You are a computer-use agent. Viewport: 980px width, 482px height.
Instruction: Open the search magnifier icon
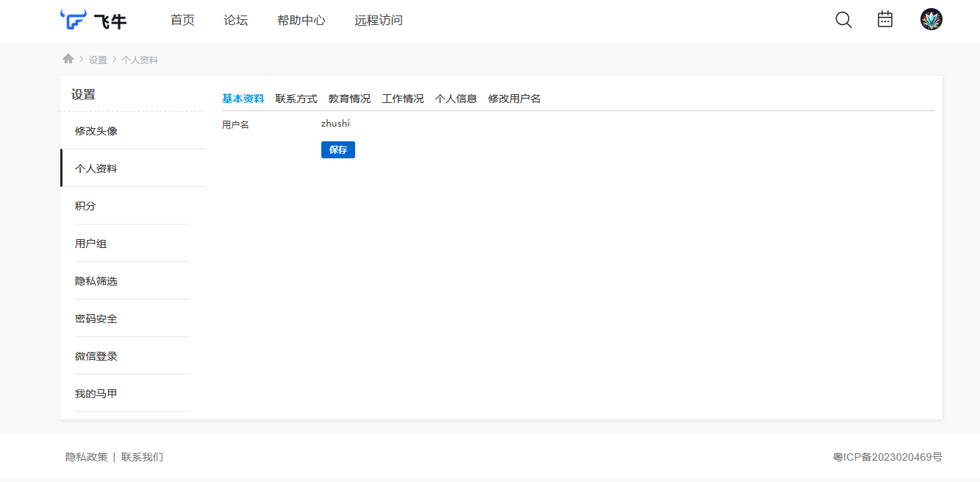pos(843,20)
